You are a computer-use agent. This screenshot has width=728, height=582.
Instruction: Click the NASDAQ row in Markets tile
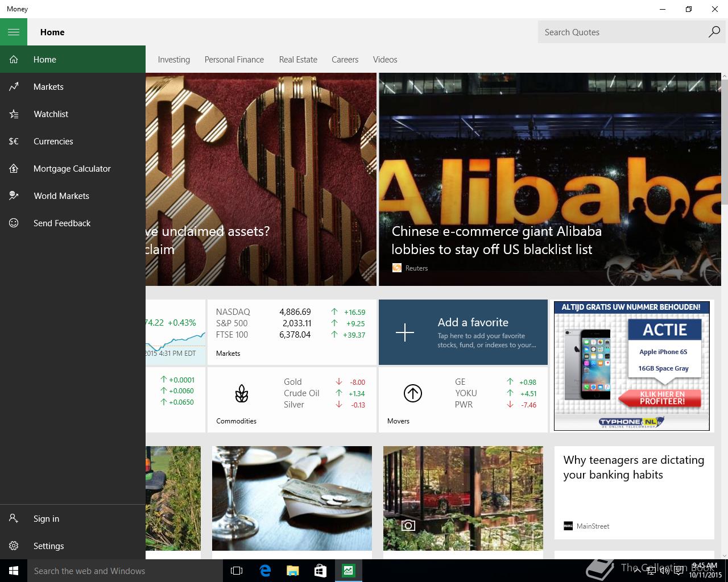[291, 311]
